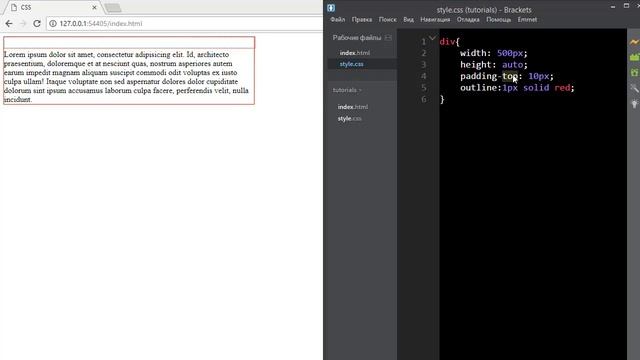Screen dimensions: 640x360
Task: Open index.html in tutorials project tree
Action: [x=353, y=107]
